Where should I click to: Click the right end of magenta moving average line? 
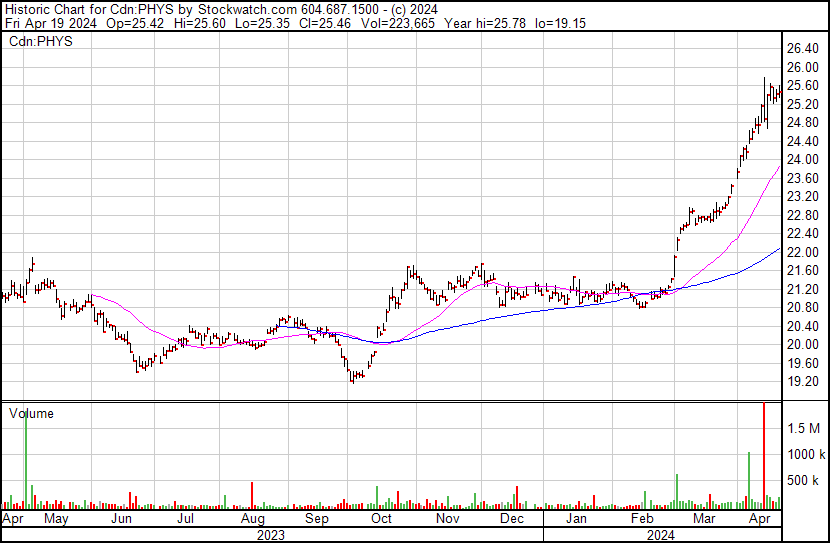click(779, 168)
